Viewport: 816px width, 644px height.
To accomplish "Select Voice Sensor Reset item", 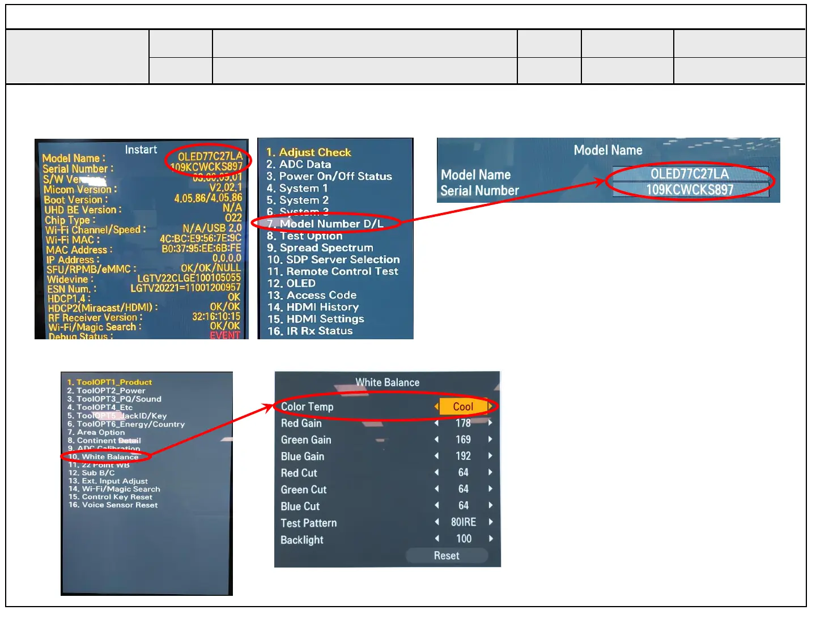I will [113, 505].
